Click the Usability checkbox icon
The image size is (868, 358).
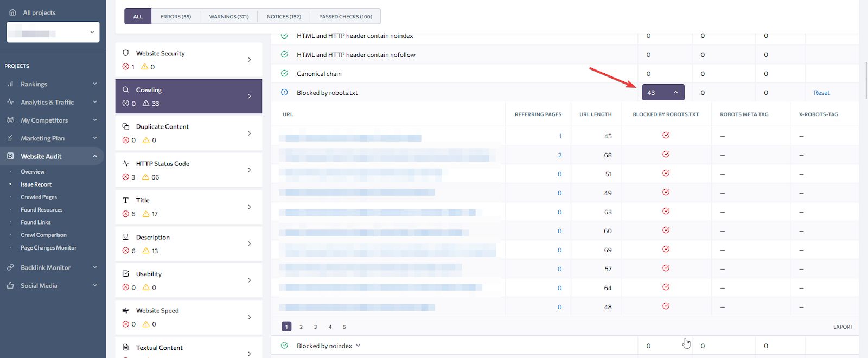coord(126,274)
